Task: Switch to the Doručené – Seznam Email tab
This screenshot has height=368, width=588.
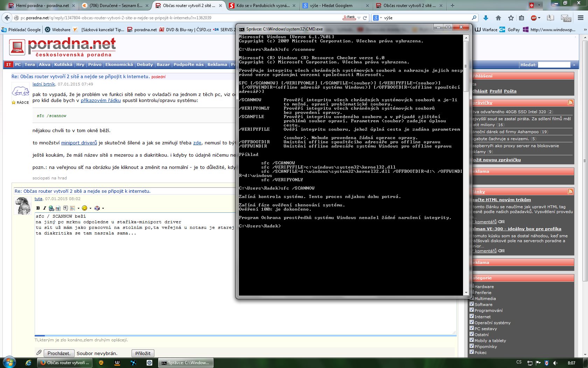Action: click(x=115, y=6)
